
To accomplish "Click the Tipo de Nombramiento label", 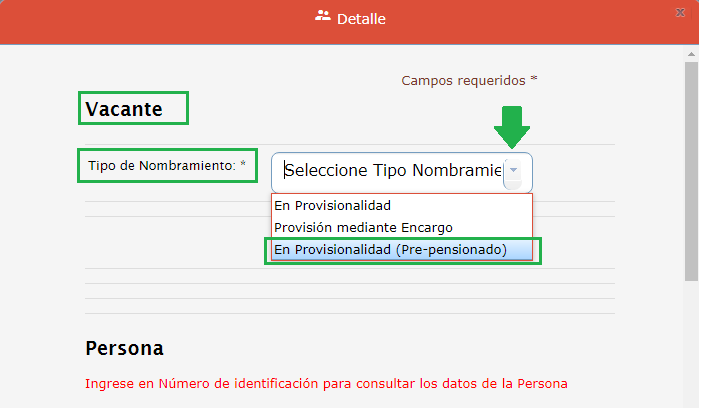I will tap(162, 165).
